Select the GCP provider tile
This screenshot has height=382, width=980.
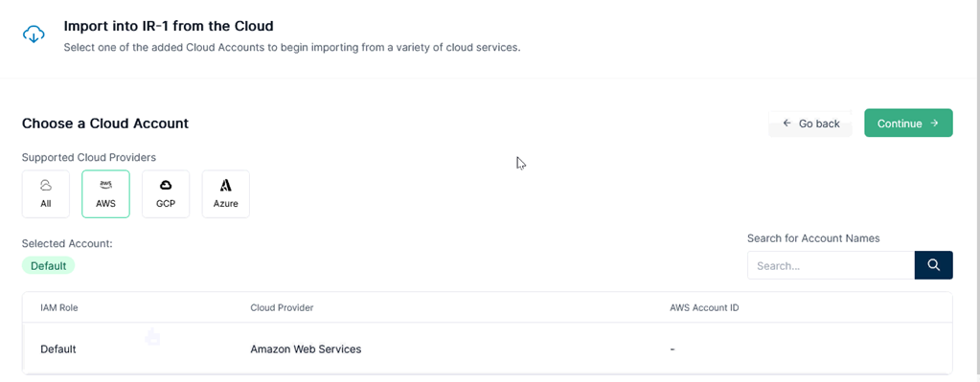(x=166, y=194)
